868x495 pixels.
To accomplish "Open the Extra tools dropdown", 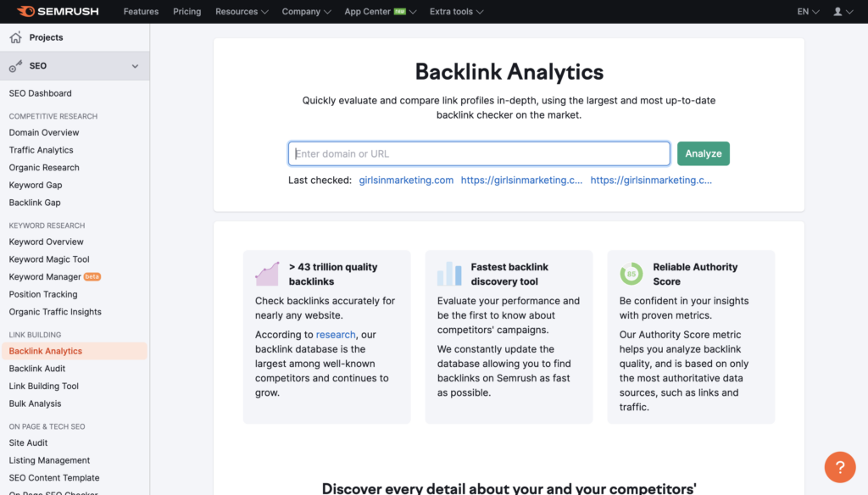I will coord(456,12).
